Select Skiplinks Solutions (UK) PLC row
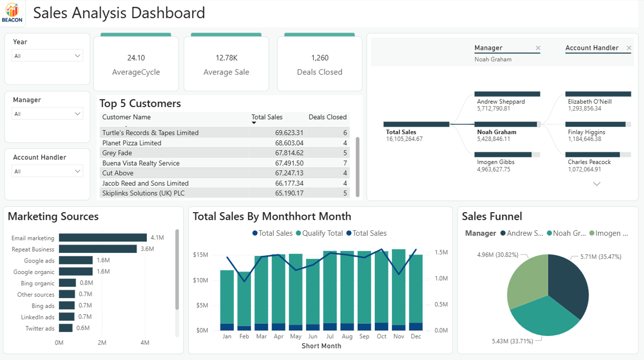This screenshot has width=644, height=360. pos(225,193)
